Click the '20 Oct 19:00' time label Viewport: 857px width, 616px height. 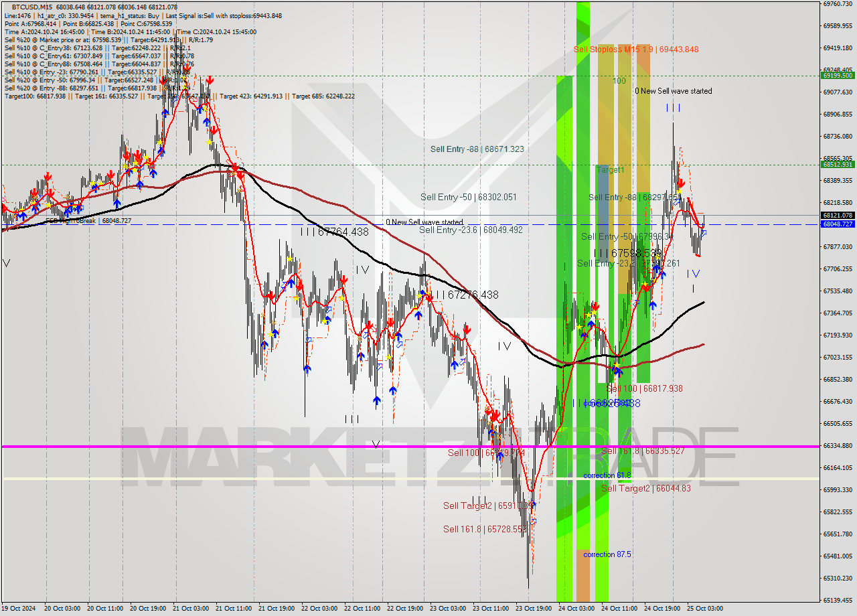click(x=147, y=609)
